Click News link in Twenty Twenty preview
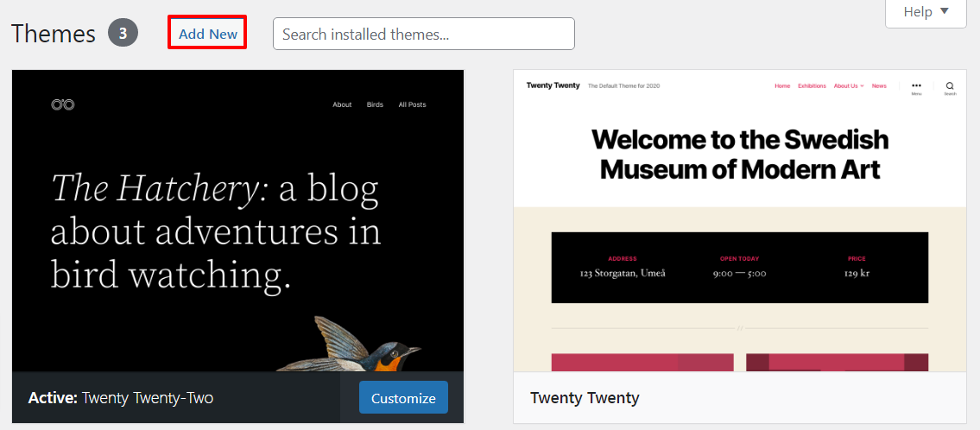Screen dimensions: 980x430 (x=879, y=85)
